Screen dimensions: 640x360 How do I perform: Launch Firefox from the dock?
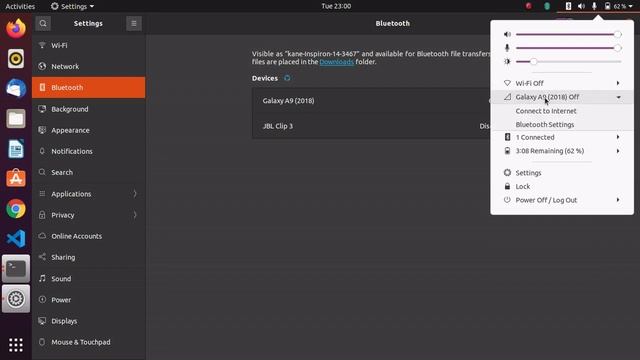[x=16, y=29]
